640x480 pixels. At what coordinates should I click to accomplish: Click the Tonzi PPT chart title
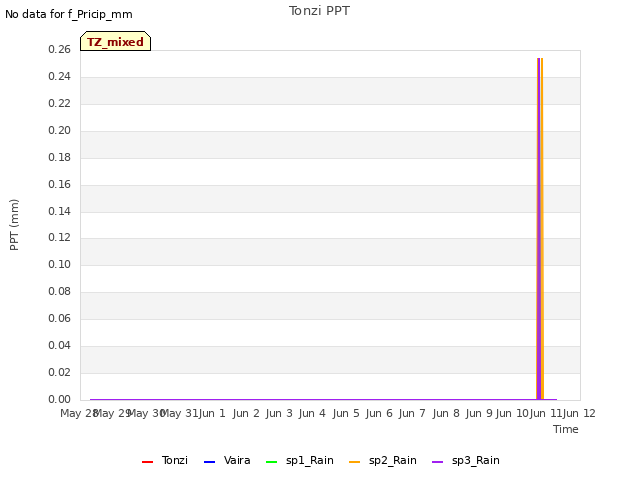(x=319, y=11)
